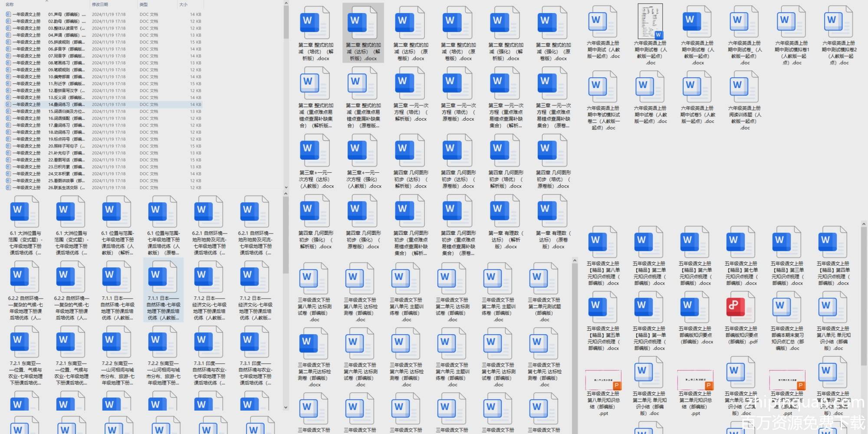Select Word icon of 六年级英语上册 阅读训练题

coord(744,87)
